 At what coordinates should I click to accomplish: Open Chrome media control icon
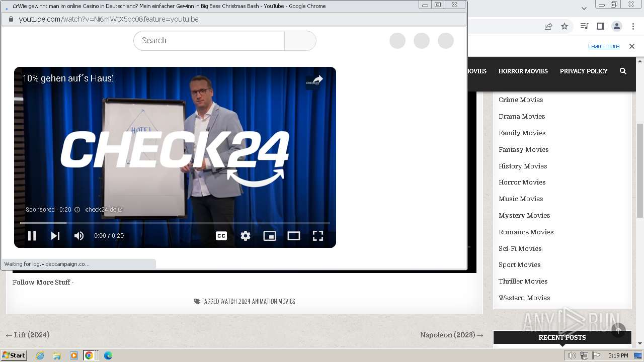(584, 27)
